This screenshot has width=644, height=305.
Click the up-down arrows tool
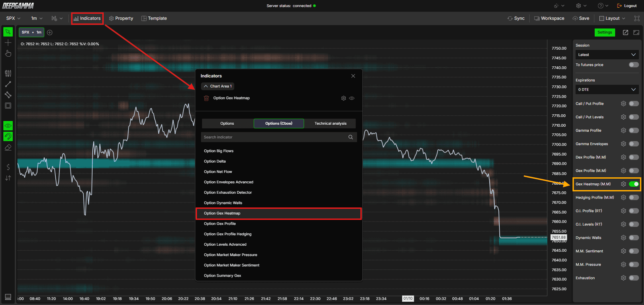pyautogui.click(x=8, y=178)
